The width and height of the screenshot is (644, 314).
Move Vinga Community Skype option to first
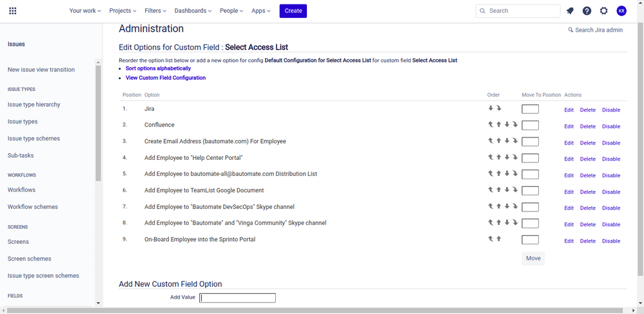coord(491,222)
